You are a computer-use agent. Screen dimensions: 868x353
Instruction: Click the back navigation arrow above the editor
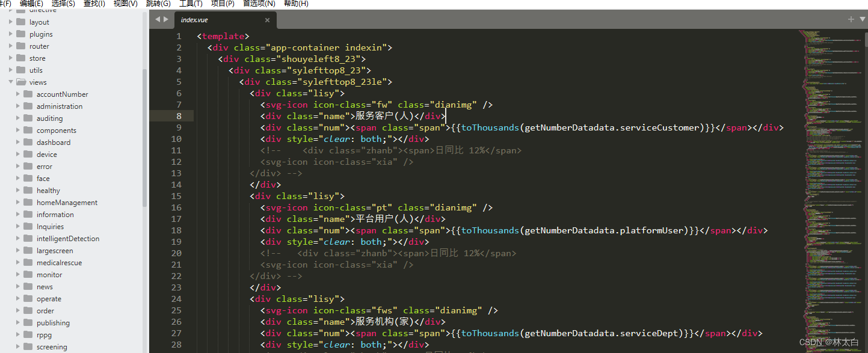[157, 19]
